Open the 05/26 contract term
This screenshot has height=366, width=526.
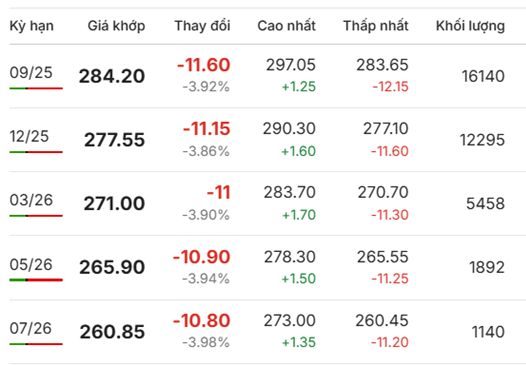click(x=31, y=264)
